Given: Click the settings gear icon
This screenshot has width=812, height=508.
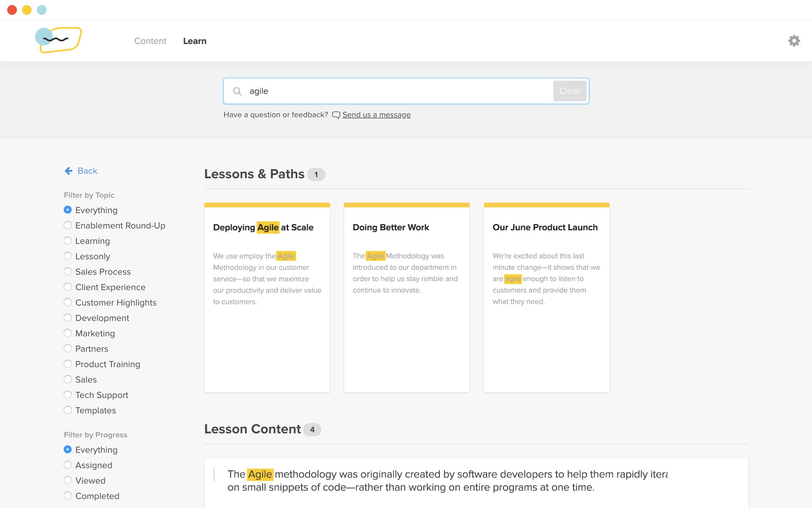Looking at the screenshot, I should click(794, 40).
